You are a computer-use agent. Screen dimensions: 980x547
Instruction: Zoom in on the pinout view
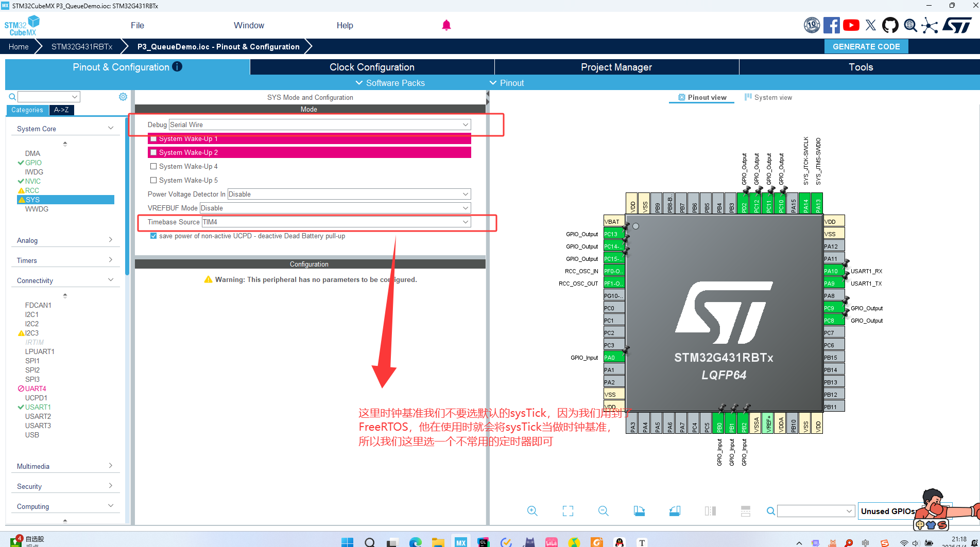click(x=532, y=511)
